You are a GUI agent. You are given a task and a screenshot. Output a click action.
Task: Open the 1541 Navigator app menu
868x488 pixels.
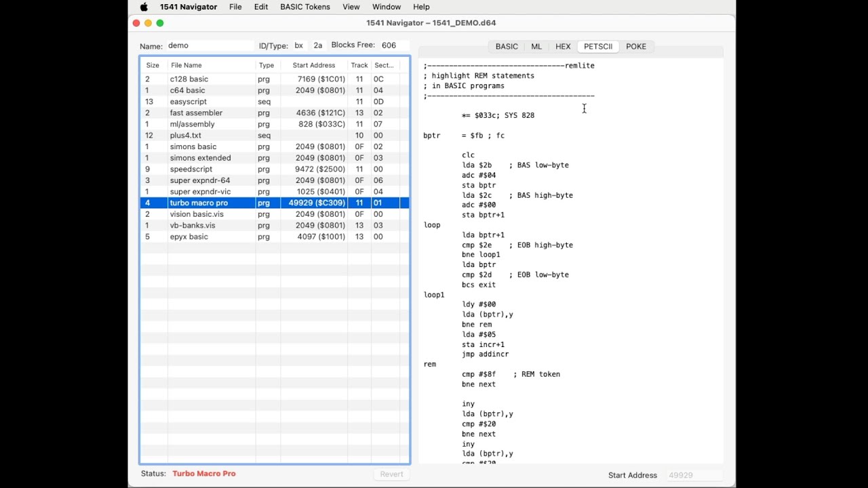point(189,7)
